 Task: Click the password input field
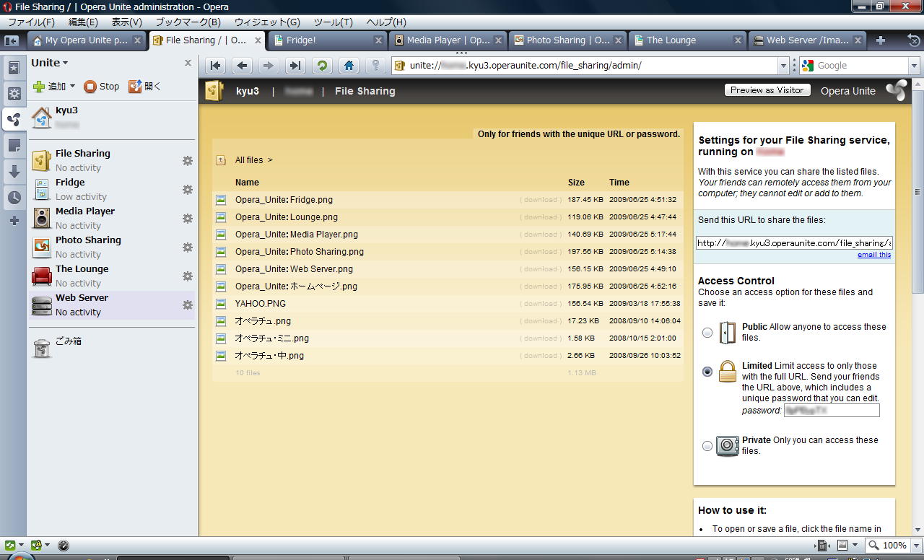(832, 411)
